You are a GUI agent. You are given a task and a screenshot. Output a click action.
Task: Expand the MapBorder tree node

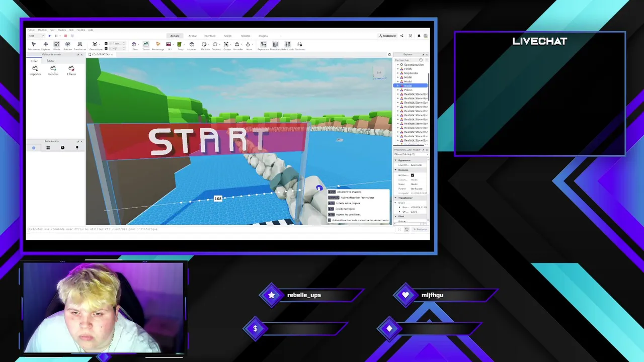(x=398, y=73)
